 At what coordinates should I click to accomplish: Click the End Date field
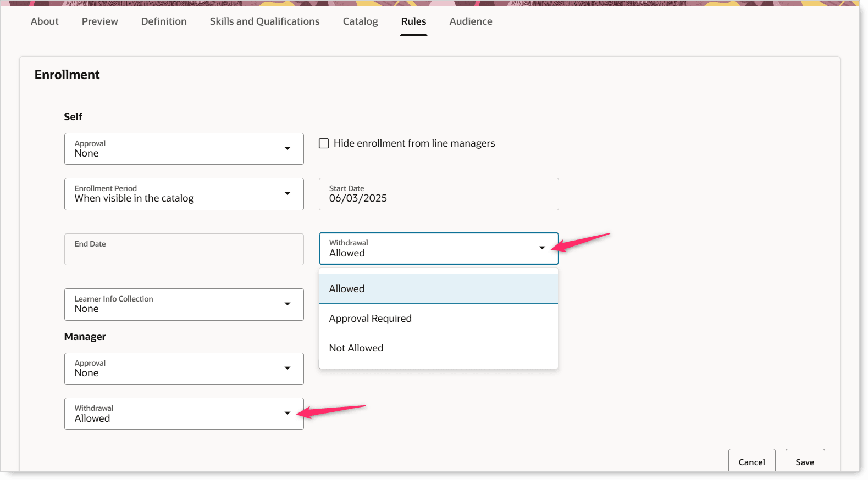(x=184, y=249)
